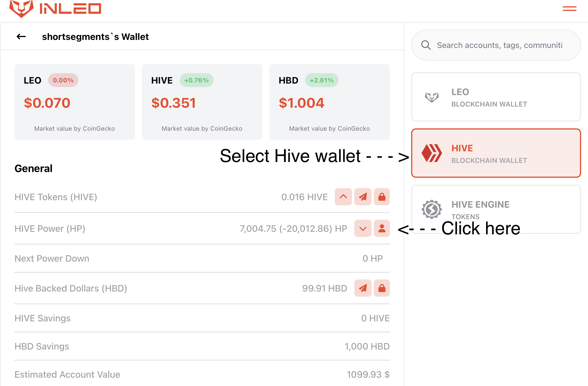Select the LEO blockchain wallet card
588x386 pixels.
point(496,97)
